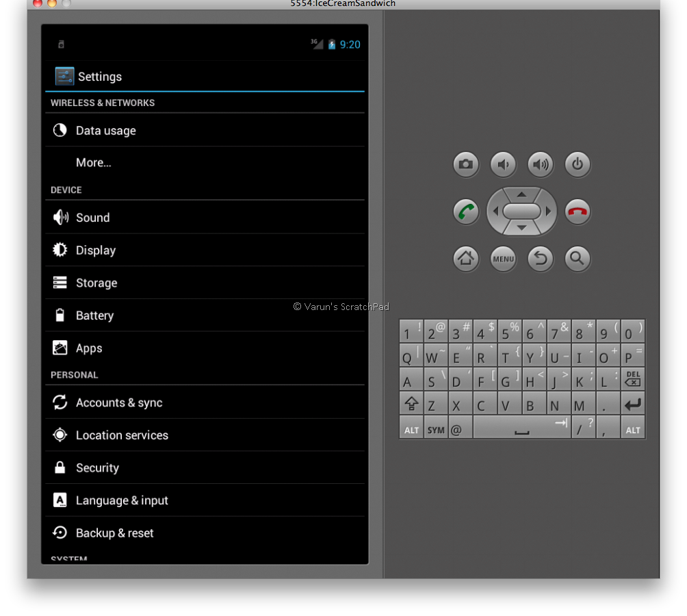The height and width of the screenshot is (616, 687).
Task: Click the D-pad right arrow
Action: (547, 211)
